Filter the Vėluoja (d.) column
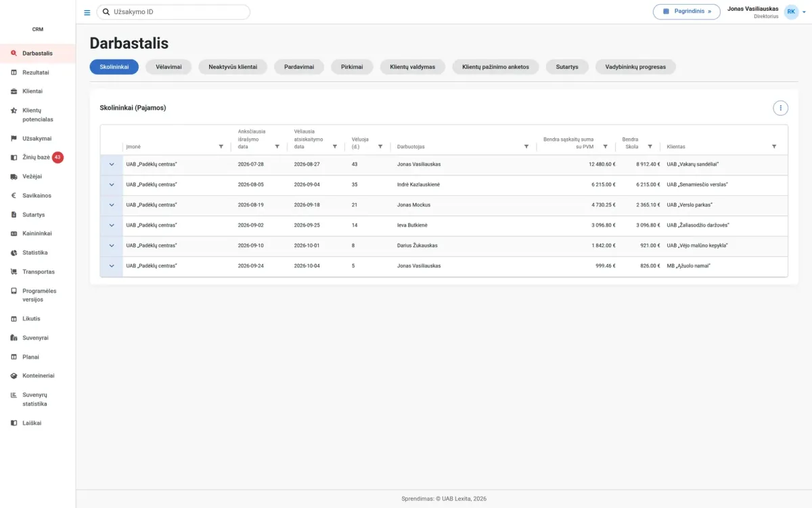The height and width of the screenshot is (508, 812). tap(380, 146)
